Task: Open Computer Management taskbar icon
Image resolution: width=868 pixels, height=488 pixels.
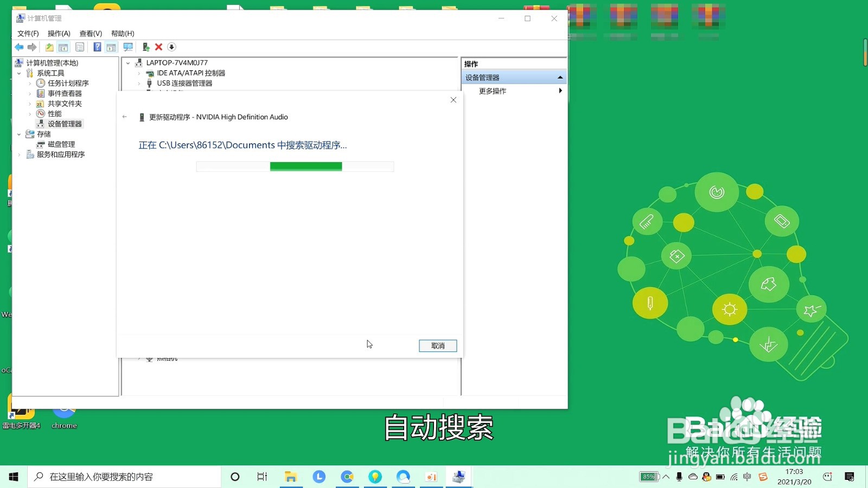Action: pos(459,477)
